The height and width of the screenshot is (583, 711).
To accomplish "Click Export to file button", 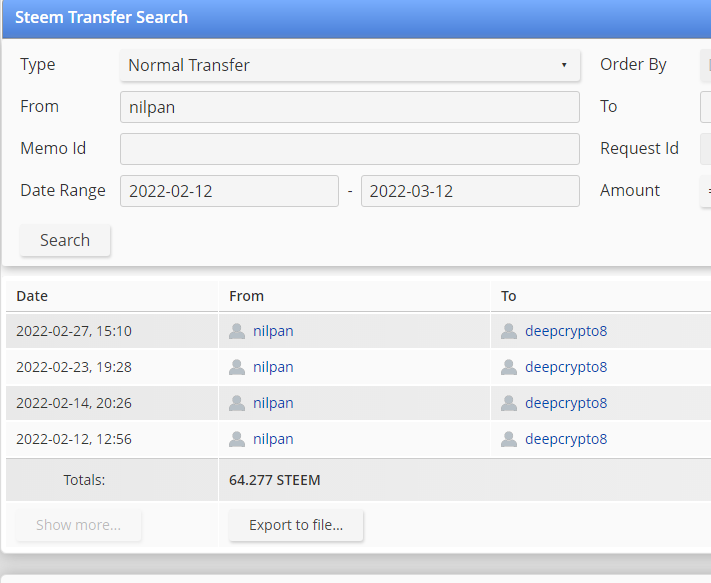I will point(296,525).
